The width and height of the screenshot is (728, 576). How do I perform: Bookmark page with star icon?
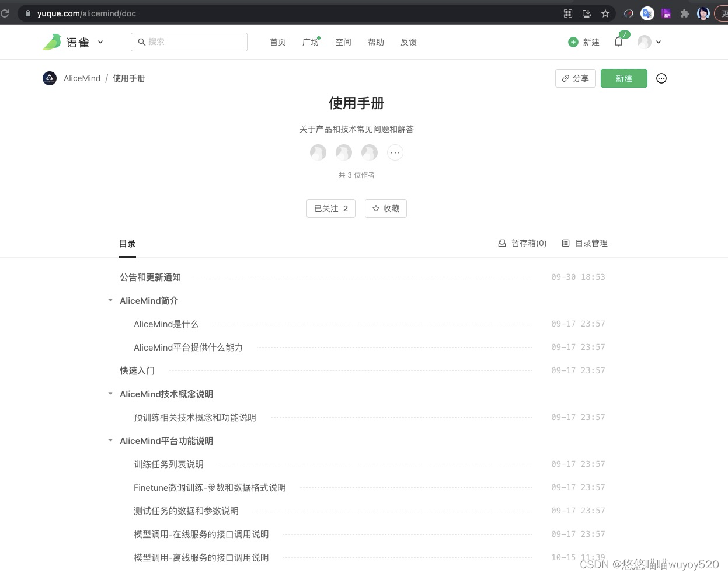pos(605,13)
